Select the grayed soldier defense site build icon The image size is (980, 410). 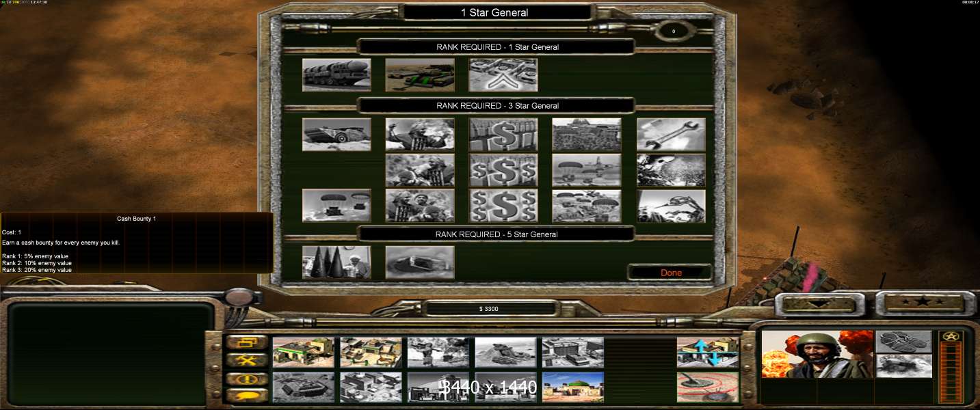(438, 353)
